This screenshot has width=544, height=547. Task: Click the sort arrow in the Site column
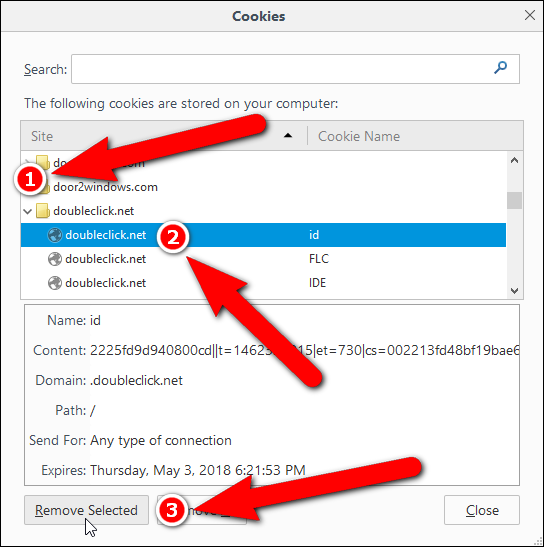coord(288,136)
